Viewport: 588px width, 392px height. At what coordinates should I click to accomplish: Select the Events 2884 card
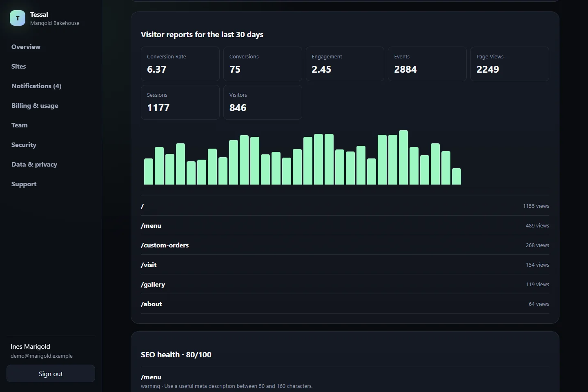pos(427,64)
